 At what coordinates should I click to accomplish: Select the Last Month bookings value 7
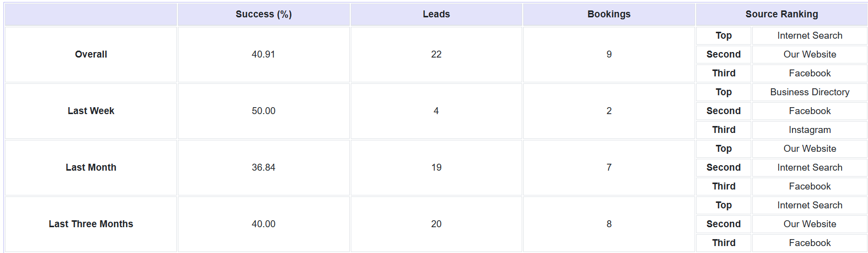click(609, 168)
